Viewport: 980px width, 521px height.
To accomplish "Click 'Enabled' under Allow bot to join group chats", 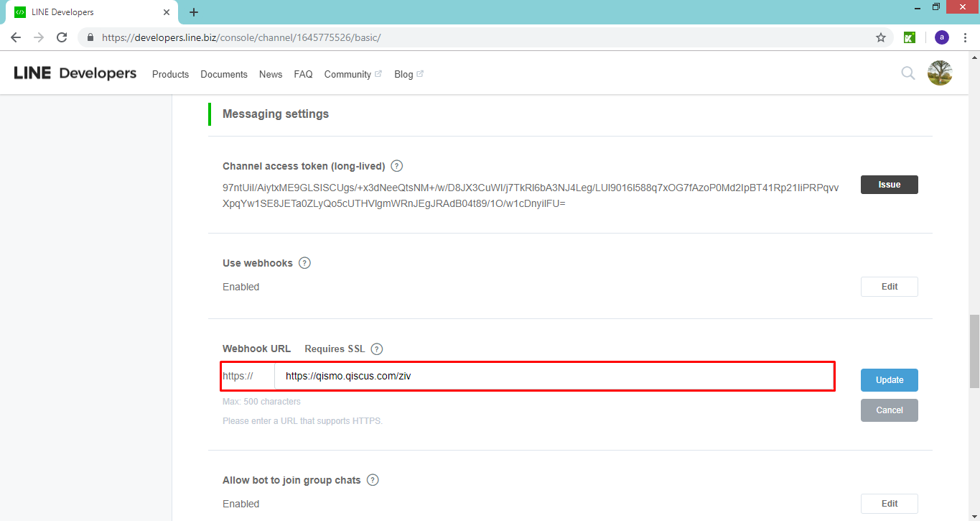I will (241, 504).
